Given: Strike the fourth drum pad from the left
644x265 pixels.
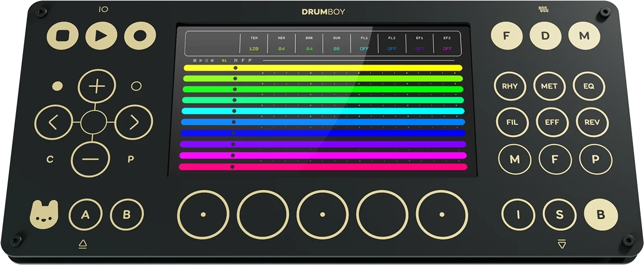Looking at the screenshot, I should click(382, 215).
